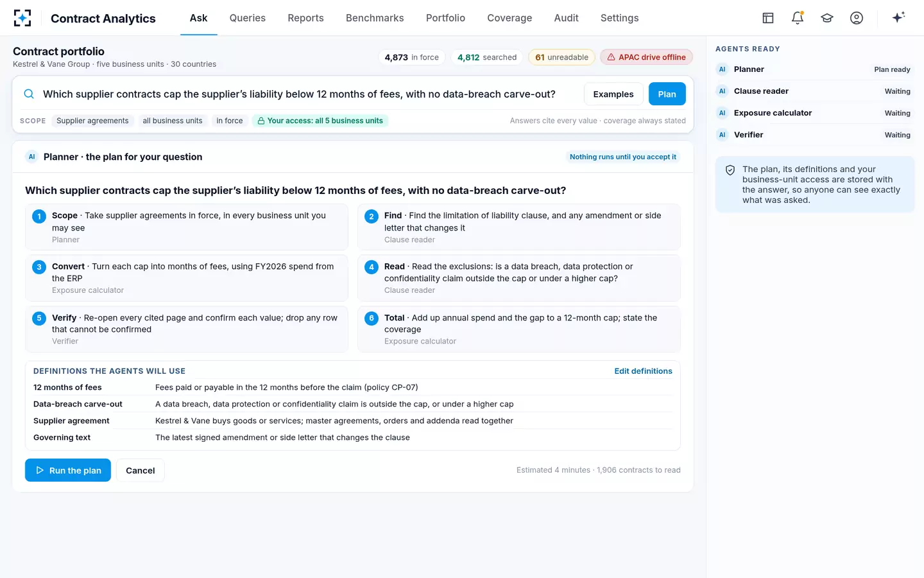The image size is (924, 578).
Task: Click the Examples button
Action: tap(613, 94)
